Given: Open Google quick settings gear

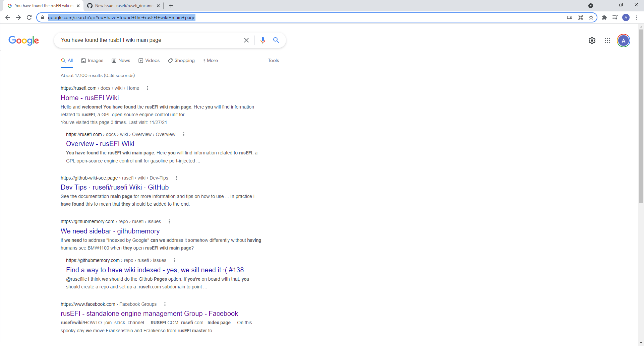Looking at the screenshot, I should [x=592, y=41].
